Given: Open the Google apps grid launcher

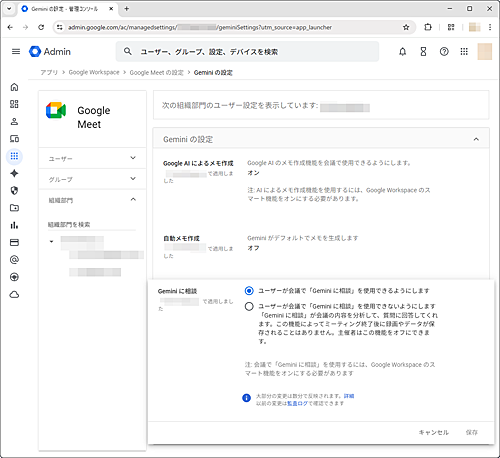Looking at the screenshot, I should click(464, 52).
